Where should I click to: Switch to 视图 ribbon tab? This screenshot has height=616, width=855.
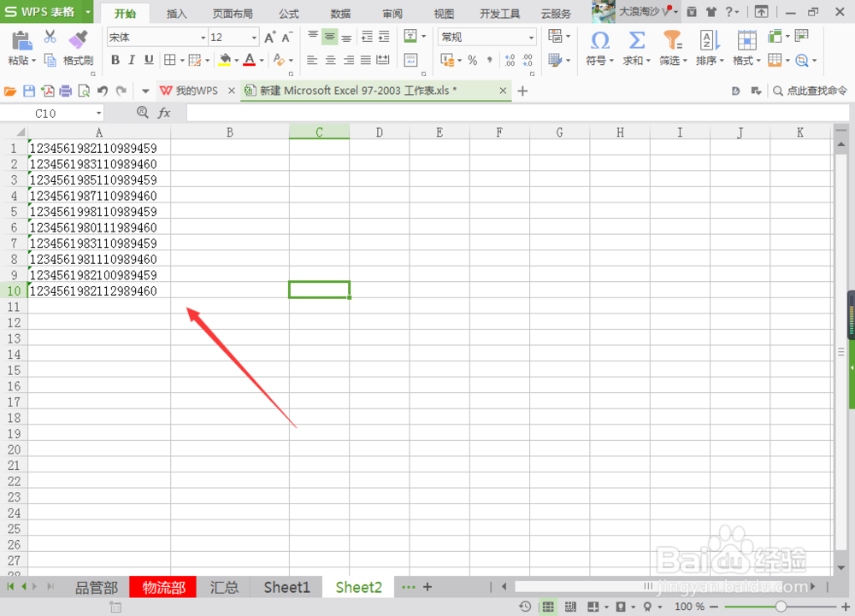(443, 14)
